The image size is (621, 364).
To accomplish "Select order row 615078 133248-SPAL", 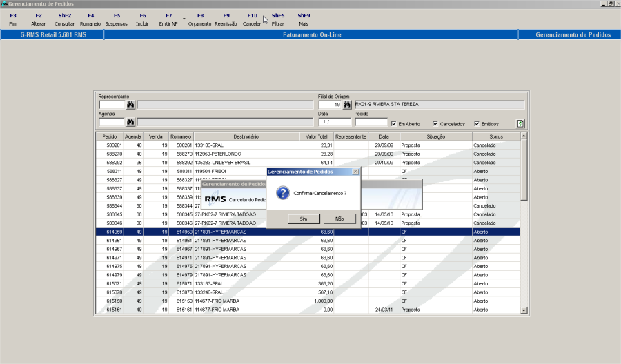I will [x=308, y=292].
